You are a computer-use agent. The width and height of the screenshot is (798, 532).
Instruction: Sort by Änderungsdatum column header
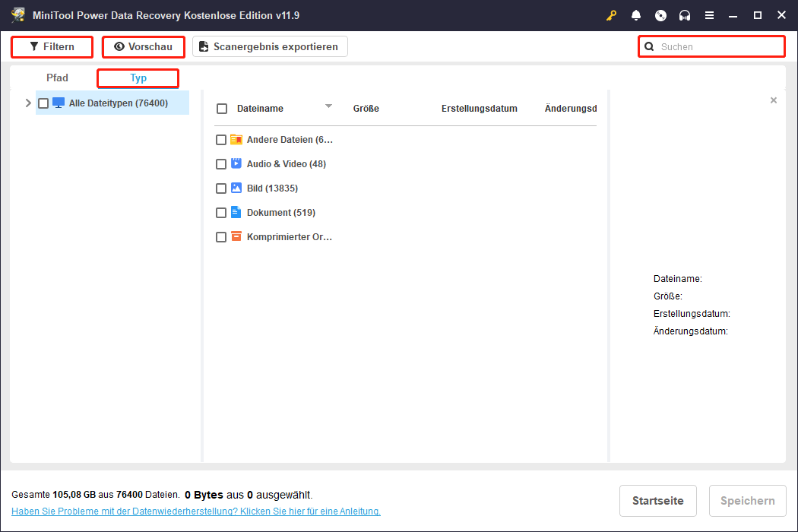[571, 109]
